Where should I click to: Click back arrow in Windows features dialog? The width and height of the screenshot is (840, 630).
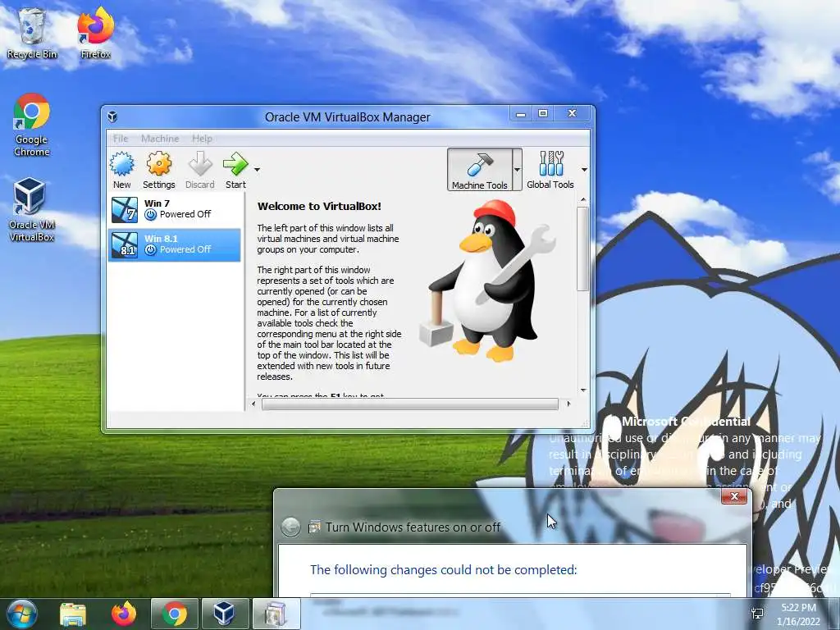291,527
